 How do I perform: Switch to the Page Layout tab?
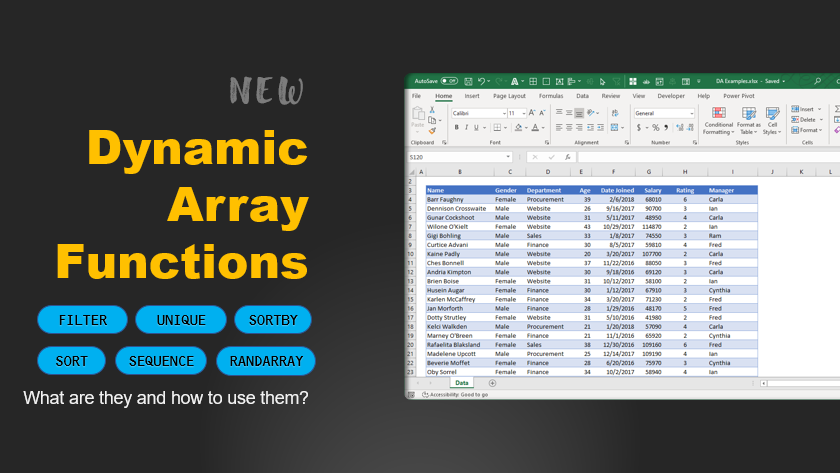pyautogui.click(x=509, y=96)
